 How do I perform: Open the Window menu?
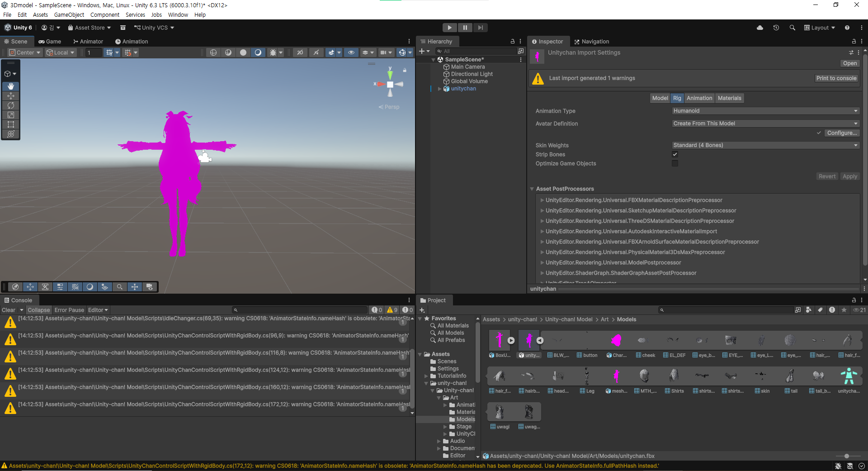pyautogui.click(x=178, y=14)
